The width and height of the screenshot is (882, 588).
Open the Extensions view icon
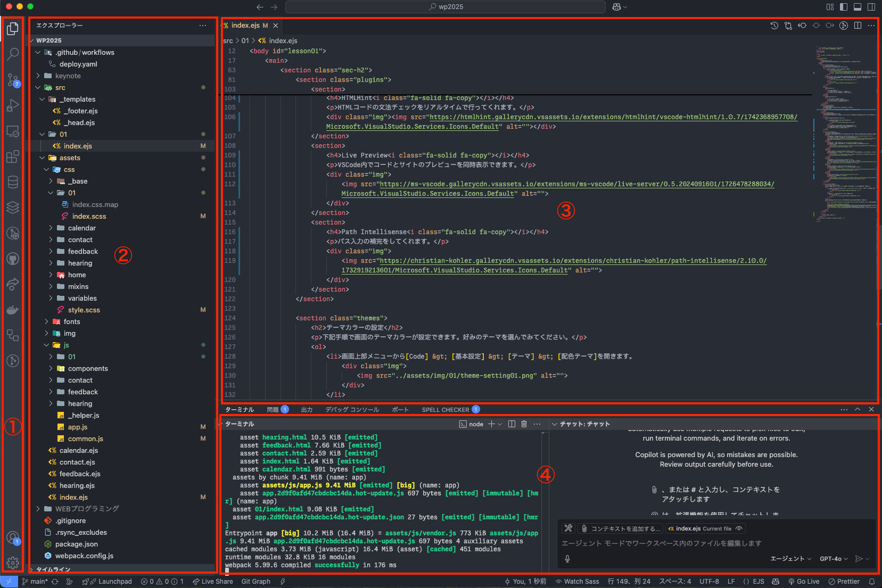click(13, 156)
